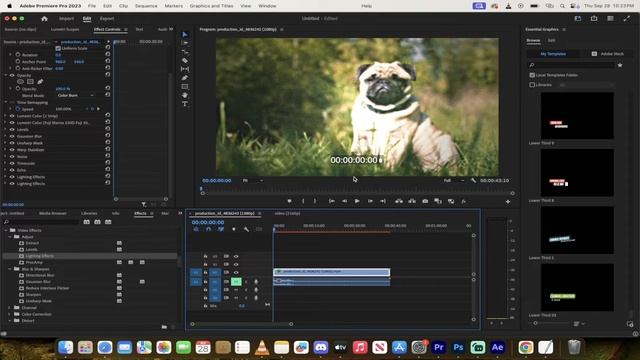Open the Fit zoom level dropdown
Screen dimensions: 640x360
pos(253,180)
